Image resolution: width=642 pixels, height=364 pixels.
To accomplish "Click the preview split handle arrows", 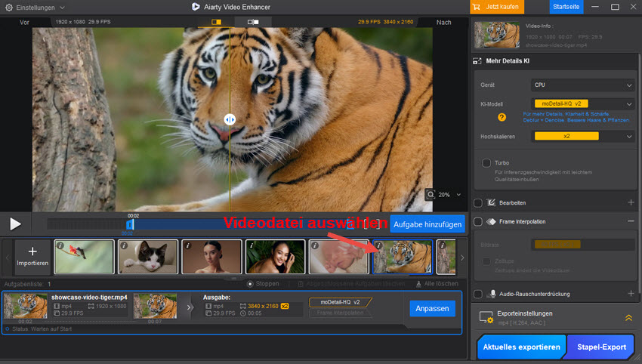I will 230,119.
